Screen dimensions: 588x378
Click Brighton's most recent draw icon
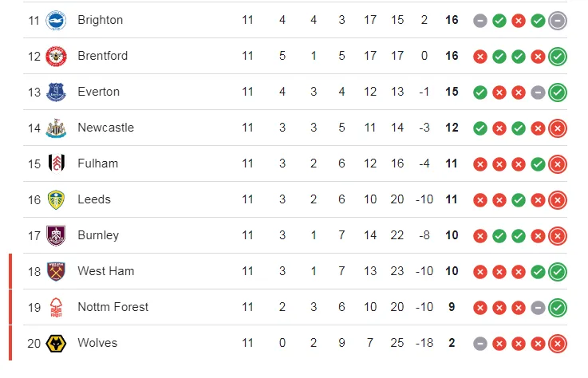tap(558, 20)
